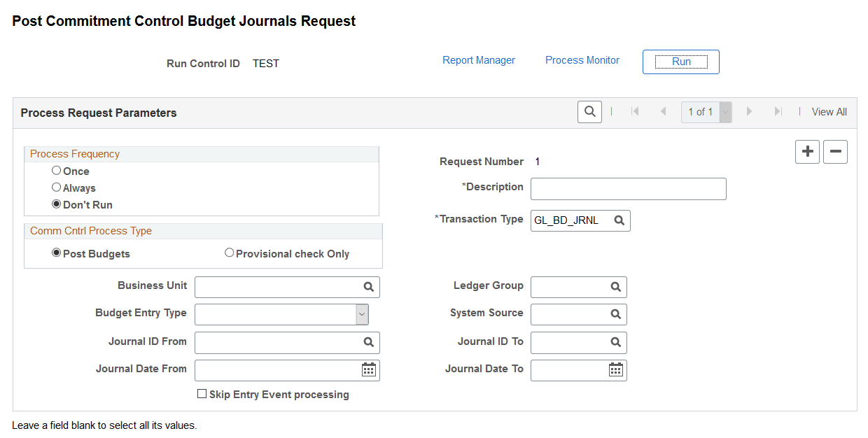868x438 pixels.
Task: Open the Transaction Type lookup magnifier
Action: tap(619, 220)
